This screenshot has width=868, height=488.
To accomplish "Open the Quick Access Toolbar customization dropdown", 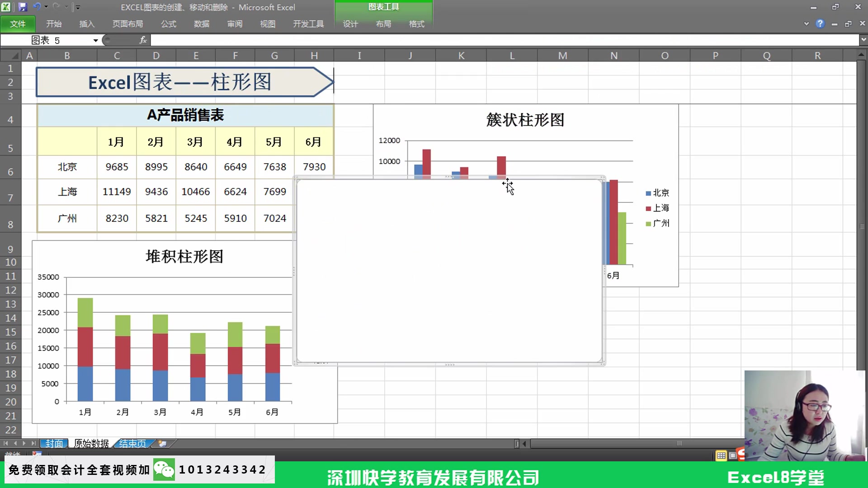I will click(x=78, y=7).
